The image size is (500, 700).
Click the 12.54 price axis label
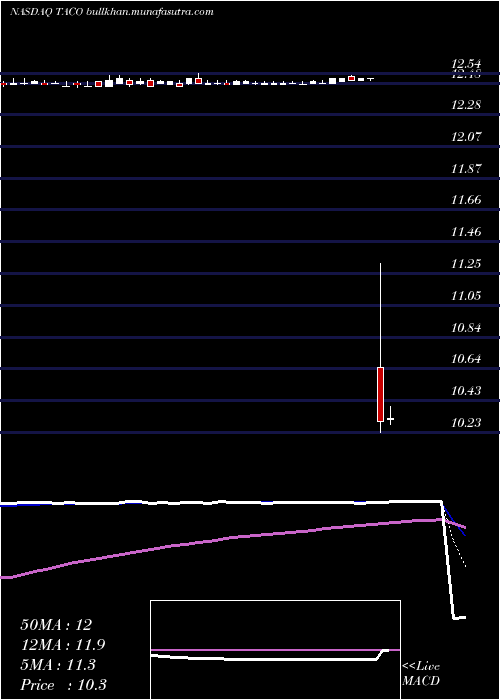pos(466,66)
